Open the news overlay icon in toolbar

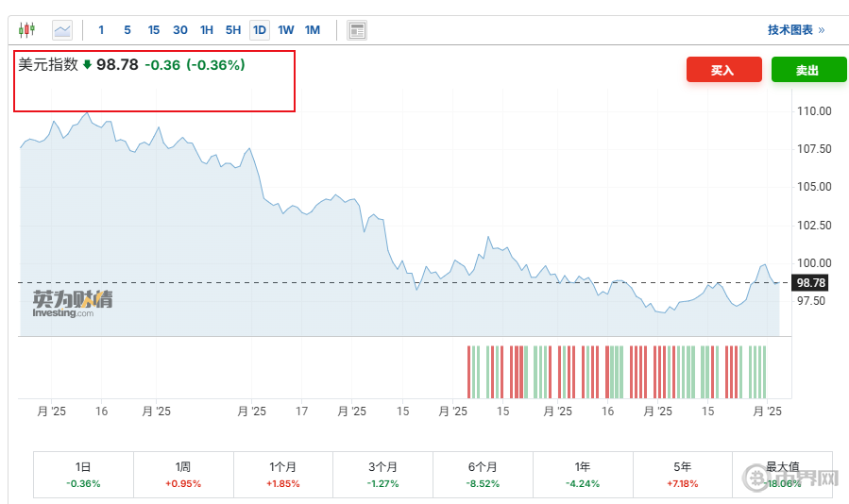pos(356,30)
